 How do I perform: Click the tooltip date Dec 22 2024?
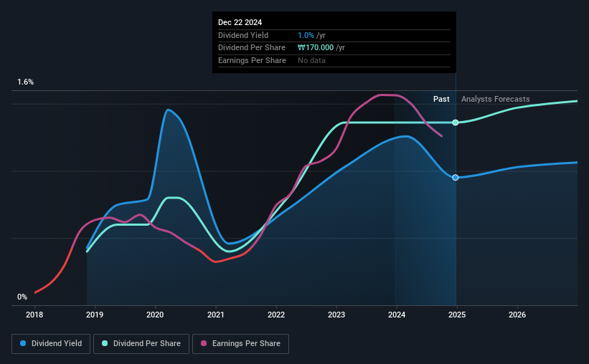[x=240, y=22]
